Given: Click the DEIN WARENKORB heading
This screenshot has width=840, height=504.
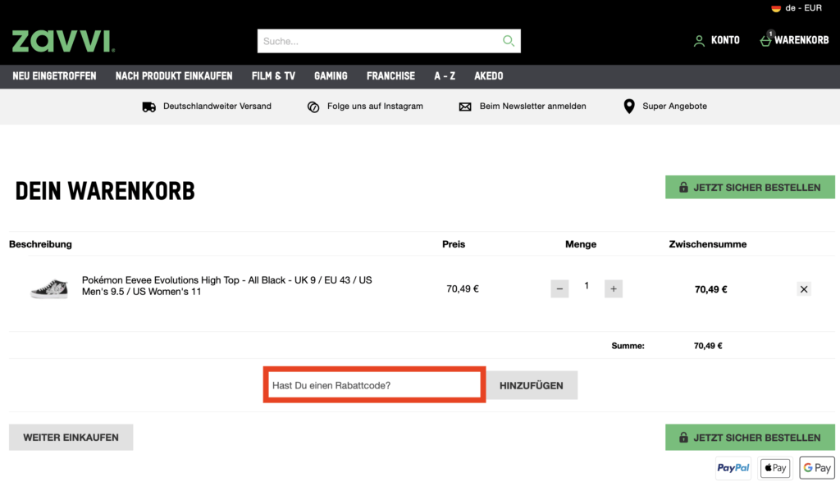Looking at the screenshot, I should click(x=105, y=191).
